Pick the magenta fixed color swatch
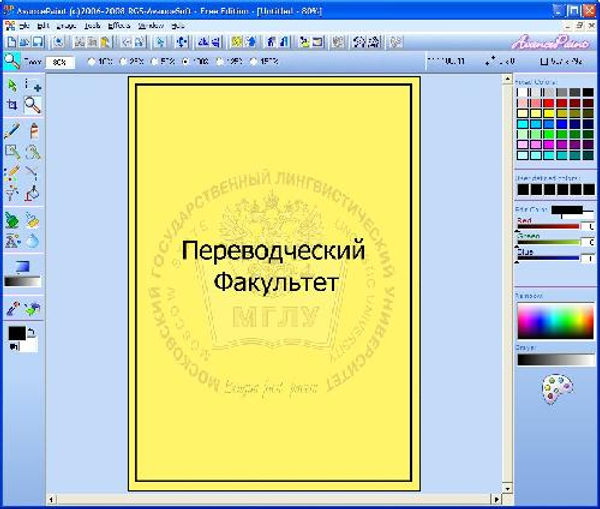 pyautogui.click(x=549, y=145)
